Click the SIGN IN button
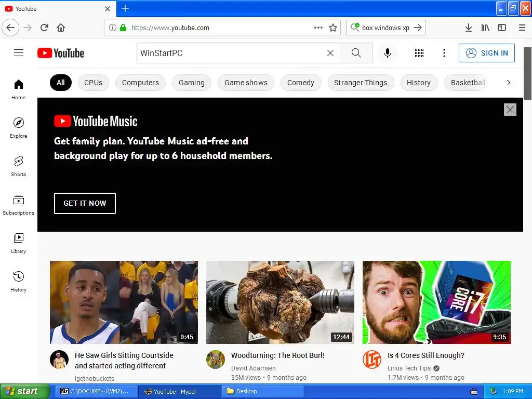532x399 pixels. (x=486, y=53)
